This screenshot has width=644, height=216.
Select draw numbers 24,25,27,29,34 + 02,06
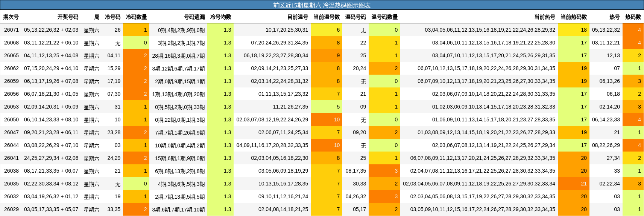pyautogui.click(x=51, y=158)
